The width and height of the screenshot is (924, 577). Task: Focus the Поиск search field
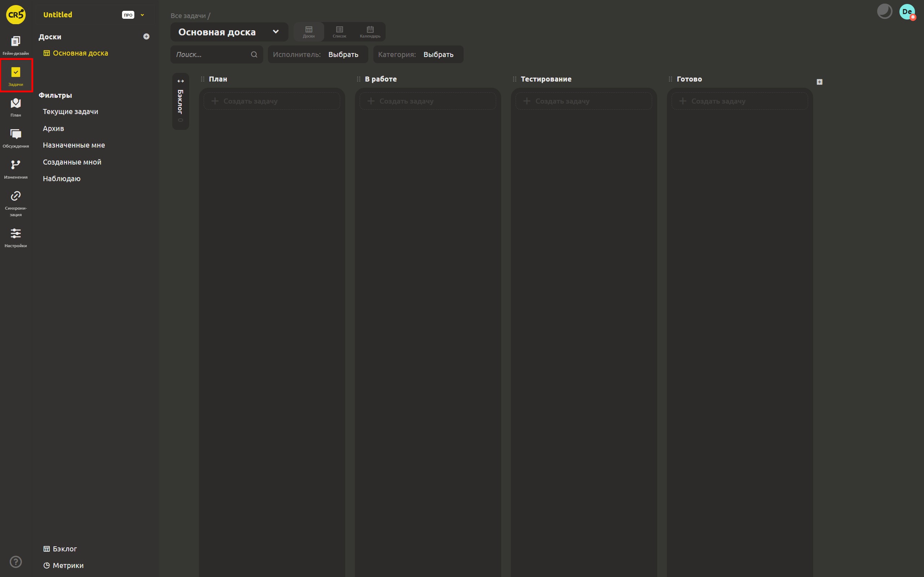click(x=217, y=54)
